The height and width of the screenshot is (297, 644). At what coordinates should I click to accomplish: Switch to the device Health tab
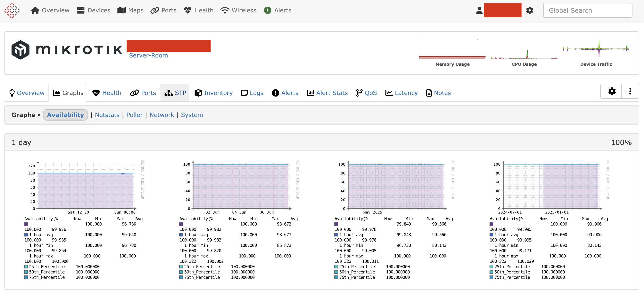pyautogui.click(x=107, y=93)
